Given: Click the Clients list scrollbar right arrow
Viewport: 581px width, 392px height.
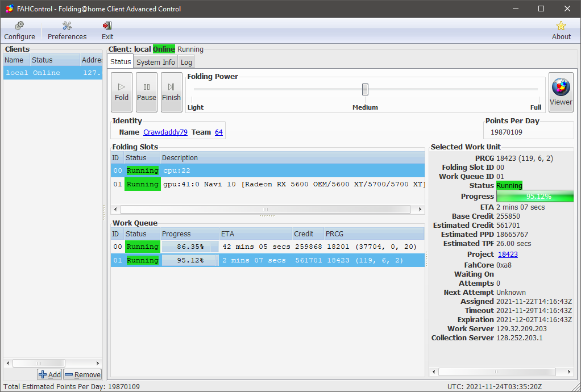Looking at the screenshot, I should [x=98, y=363].
